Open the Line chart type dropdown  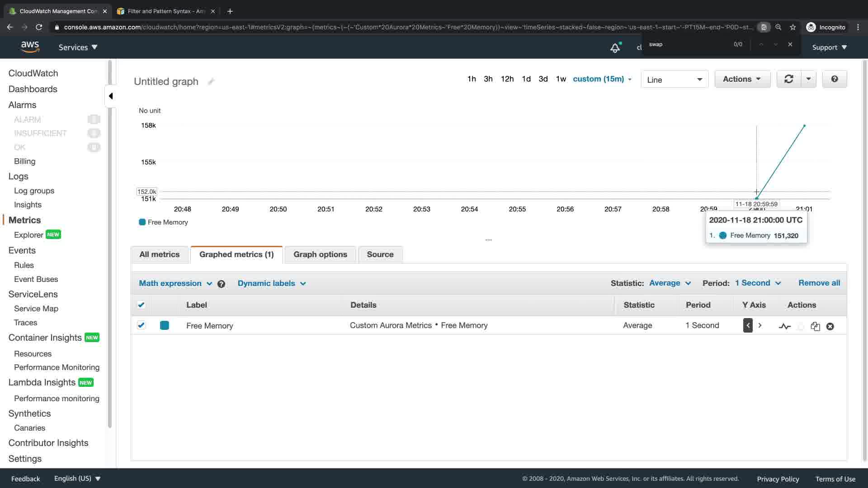pyautogui.click(x=674, y=80)
